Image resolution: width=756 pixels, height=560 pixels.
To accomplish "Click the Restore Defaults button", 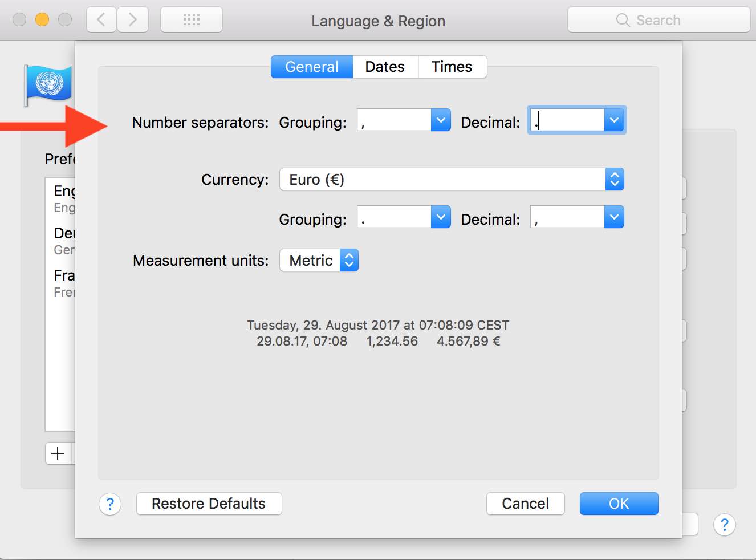I will click(209, 504).
